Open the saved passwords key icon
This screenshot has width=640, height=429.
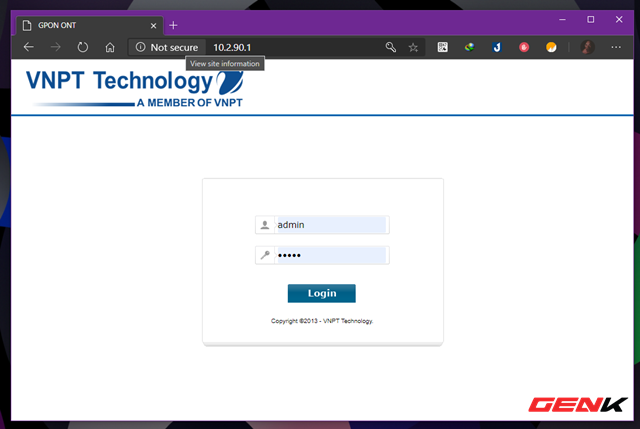[391, 47]
